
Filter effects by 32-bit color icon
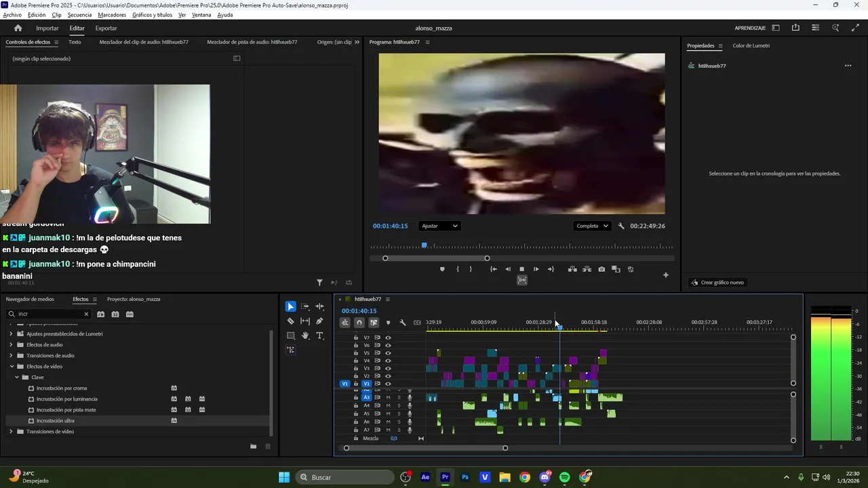[115, 314]
